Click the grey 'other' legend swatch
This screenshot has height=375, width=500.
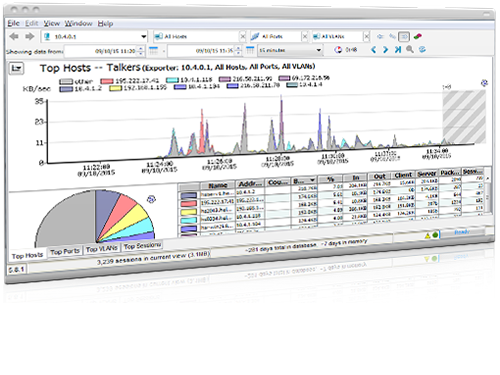pyautogui.click(x=66, y=81)
